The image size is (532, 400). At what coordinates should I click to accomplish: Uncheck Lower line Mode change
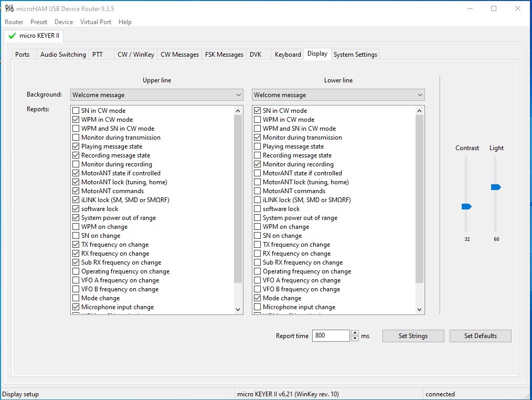[258, 298]
